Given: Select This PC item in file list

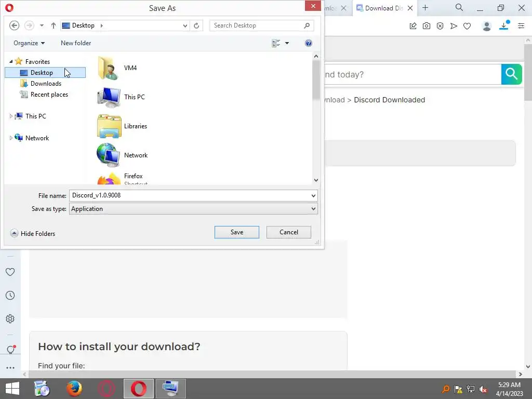Looking at the screenshot, I should click(121, 97).
